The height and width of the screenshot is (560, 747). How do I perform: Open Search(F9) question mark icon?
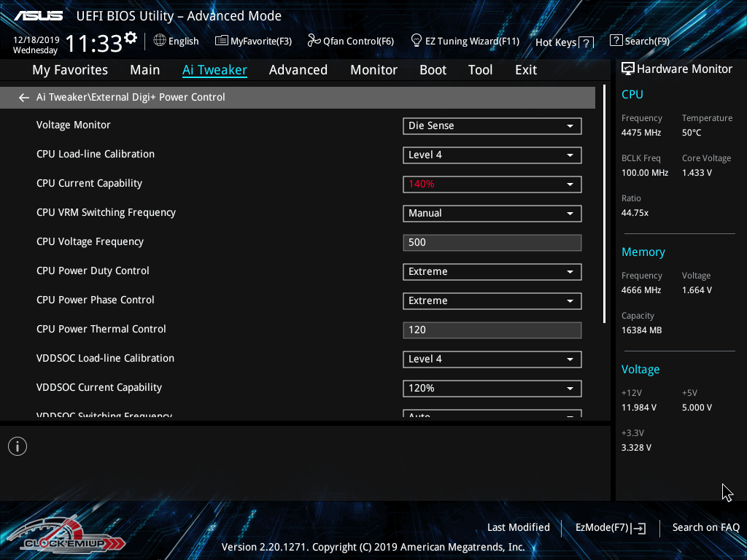tap(616, 41)
